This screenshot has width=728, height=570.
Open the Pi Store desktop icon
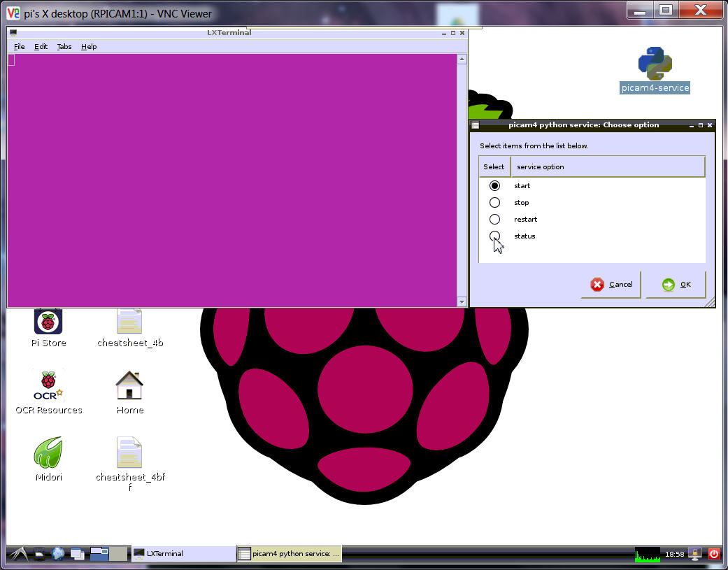point(48,322)
